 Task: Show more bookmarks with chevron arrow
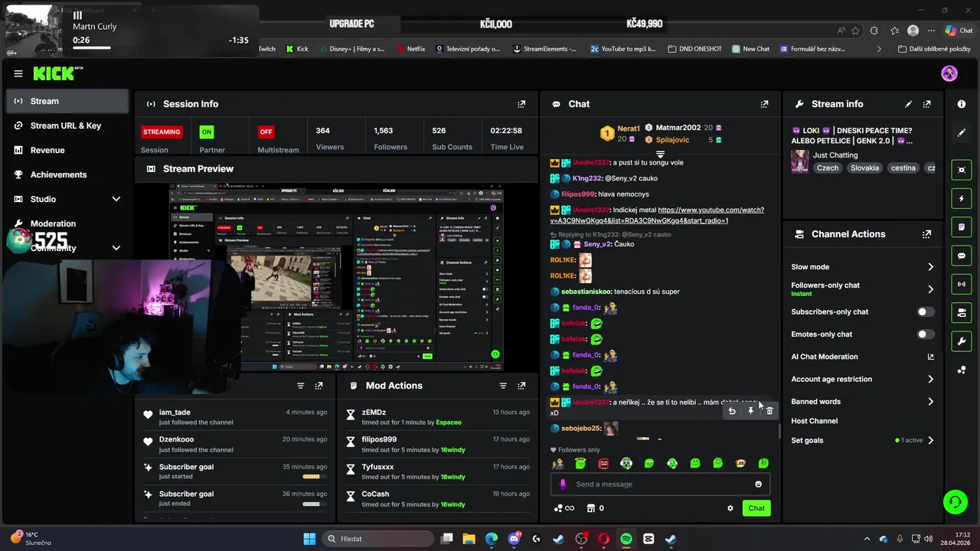pos(879,49)
